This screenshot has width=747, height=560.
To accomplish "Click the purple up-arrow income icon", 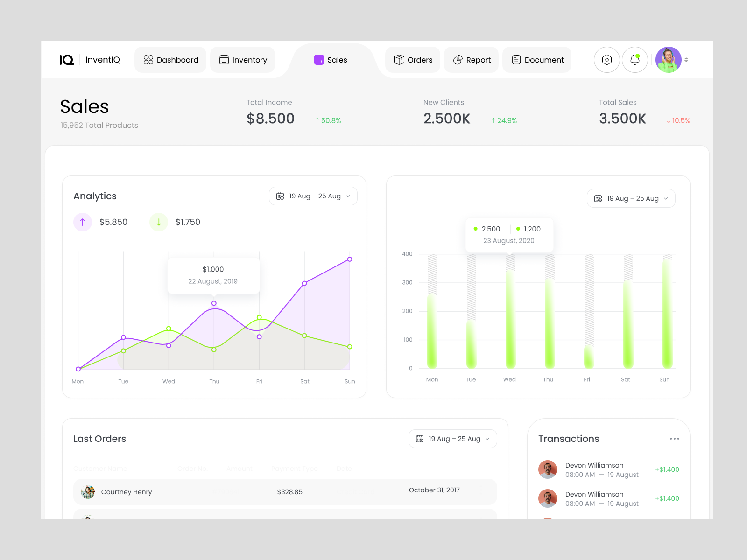I will (x=83, y=222).
